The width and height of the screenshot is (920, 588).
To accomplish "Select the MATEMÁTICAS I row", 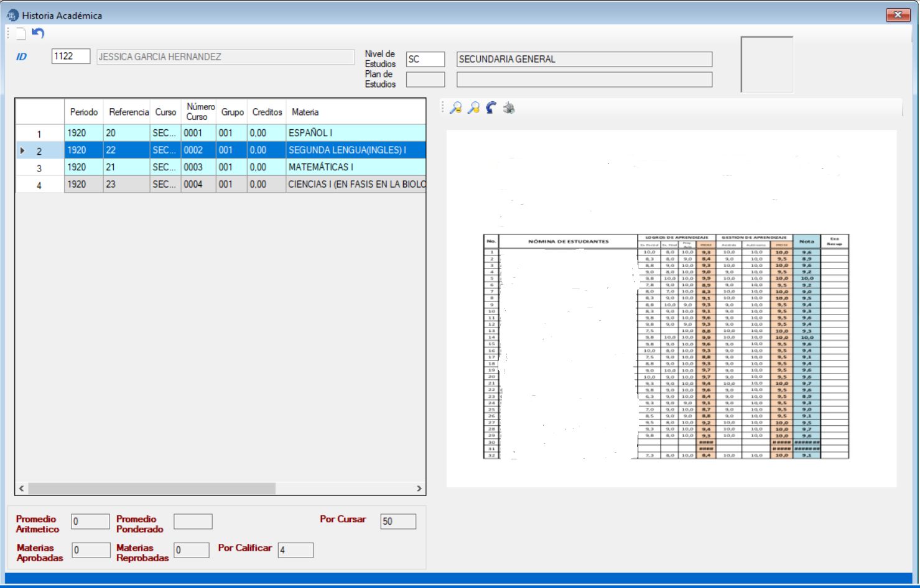I will pyautogui.click(x=320, y=167).
